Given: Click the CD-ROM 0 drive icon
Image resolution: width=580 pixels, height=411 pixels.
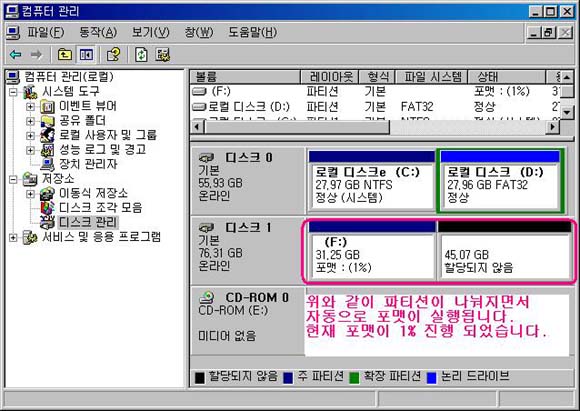Looking at the screenshot, I should point(206,297).
